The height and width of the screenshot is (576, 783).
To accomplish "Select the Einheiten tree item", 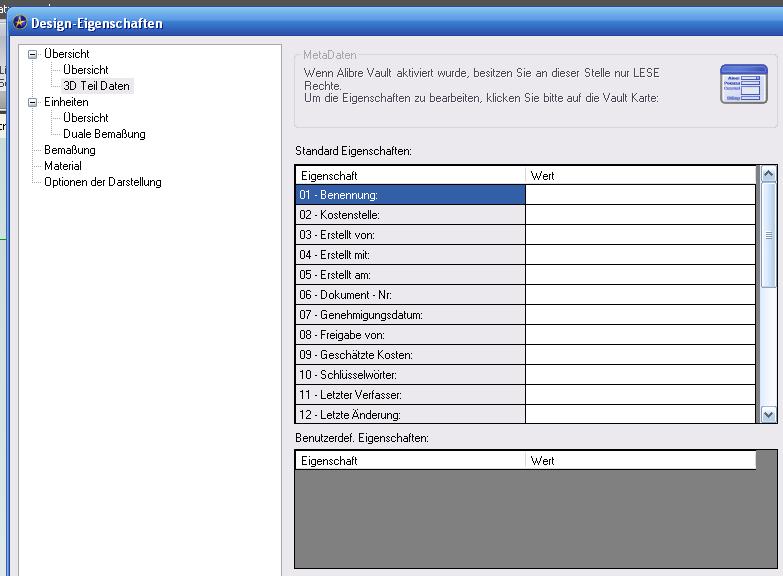I will click(66, 102).
